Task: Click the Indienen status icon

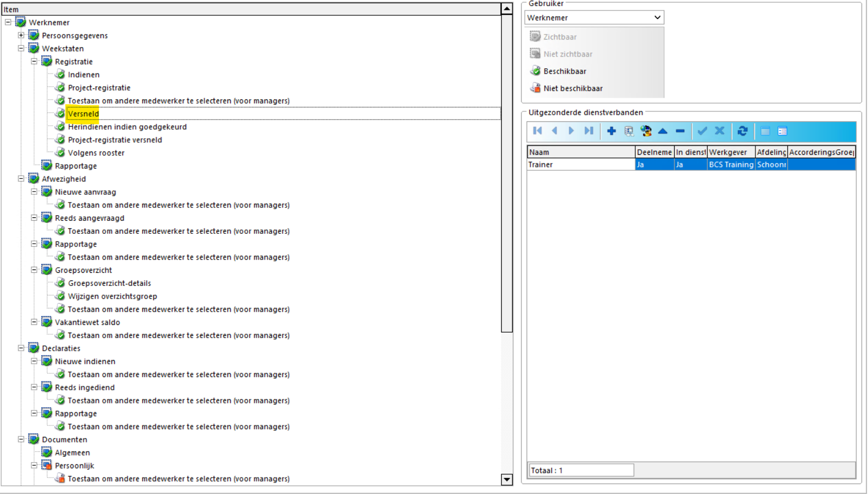Action: coord(60,74)
